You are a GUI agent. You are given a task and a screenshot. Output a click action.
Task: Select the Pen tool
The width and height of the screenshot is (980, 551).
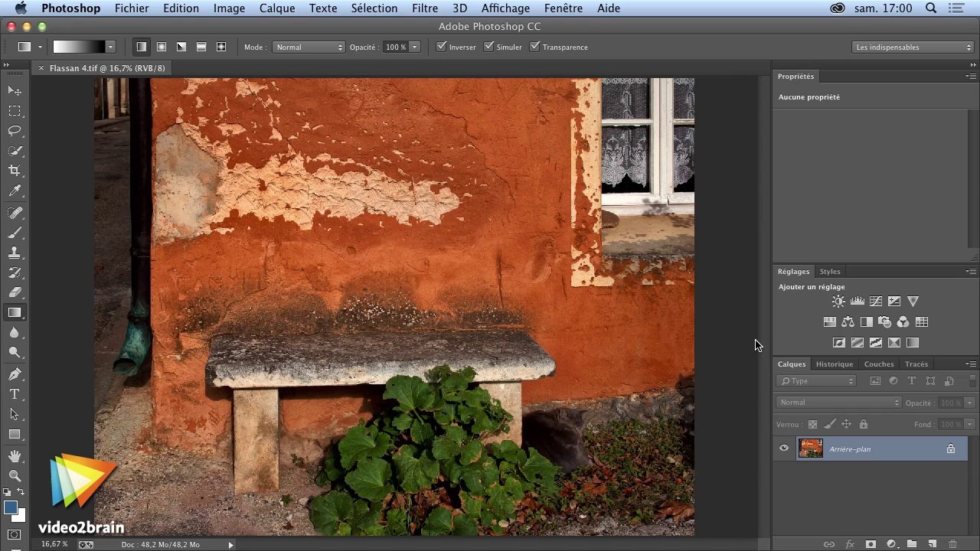click(15, 374)
